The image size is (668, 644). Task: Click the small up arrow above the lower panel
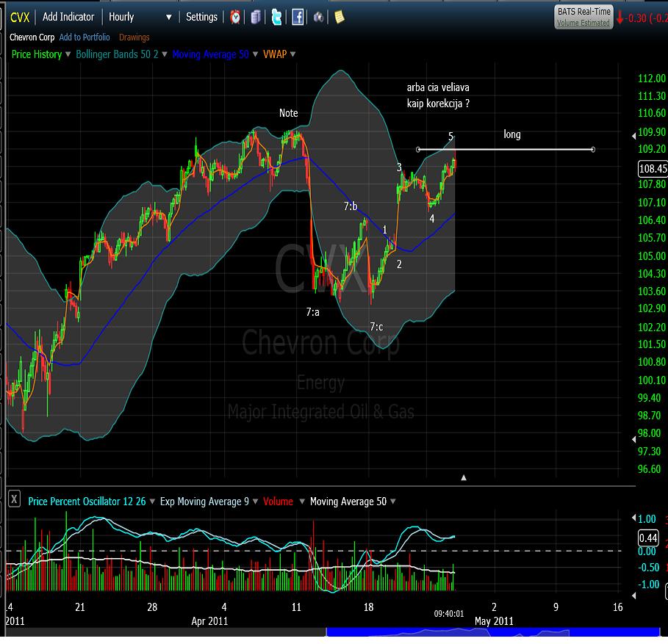point(464,477)
